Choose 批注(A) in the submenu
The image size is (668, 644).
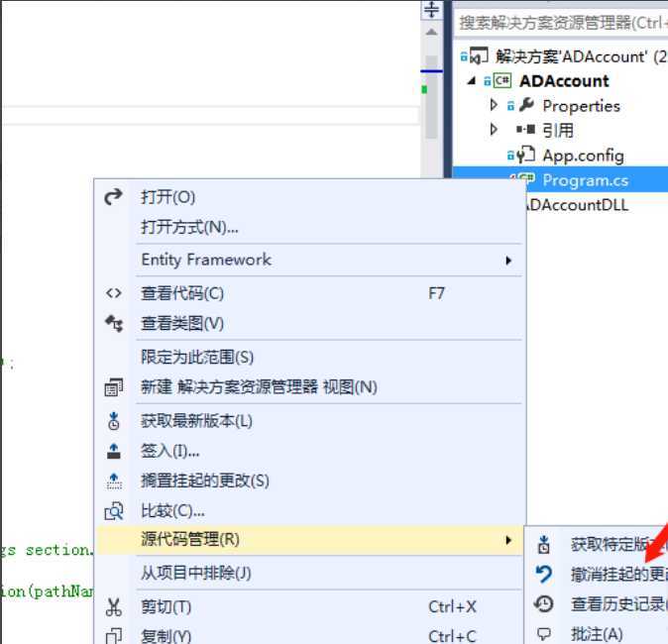[x=598, y=633]
